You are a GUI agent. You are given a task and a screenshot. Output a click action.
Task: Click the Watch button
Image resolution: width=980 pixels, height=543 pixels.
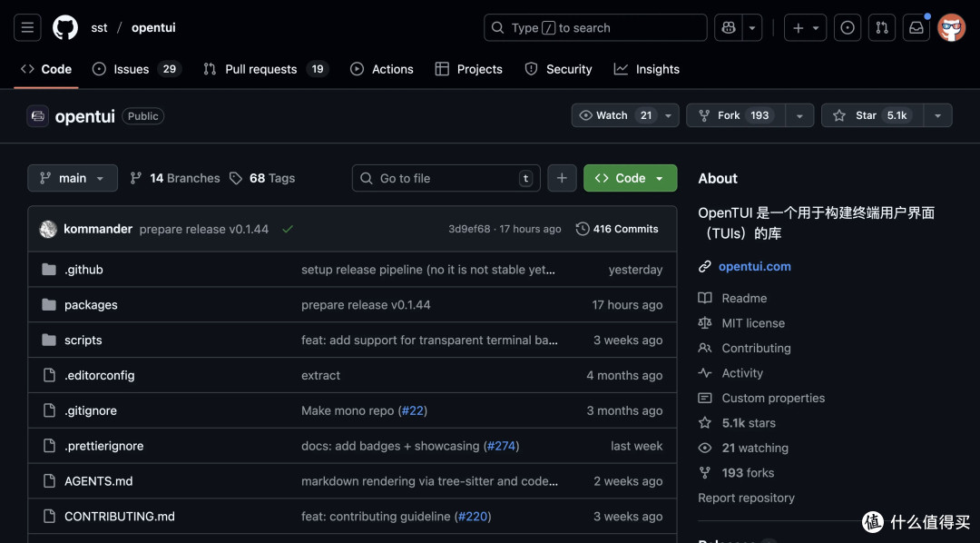click(614, 115)
